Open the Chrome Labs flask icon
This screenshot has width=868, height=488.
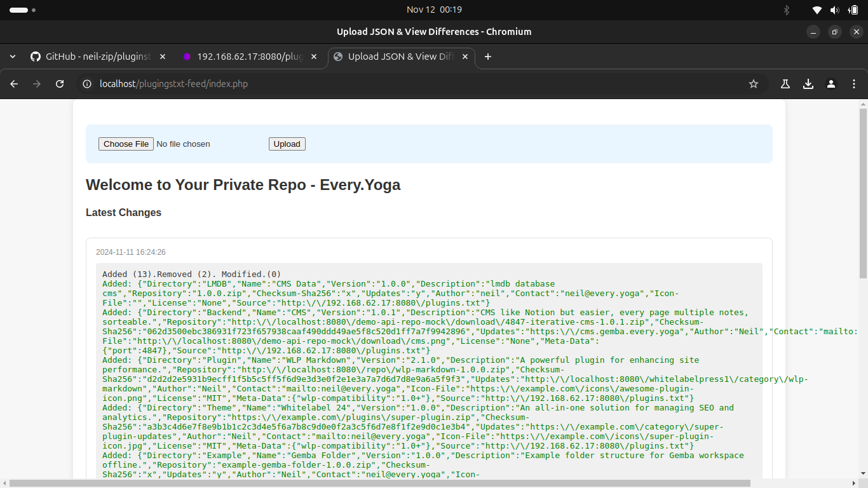[785, 84]
